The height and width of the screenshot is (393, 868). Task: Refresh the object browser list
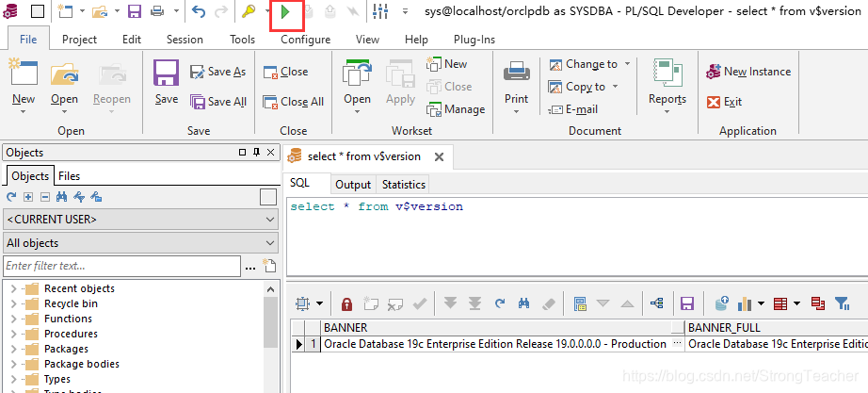tap(11, 197)
